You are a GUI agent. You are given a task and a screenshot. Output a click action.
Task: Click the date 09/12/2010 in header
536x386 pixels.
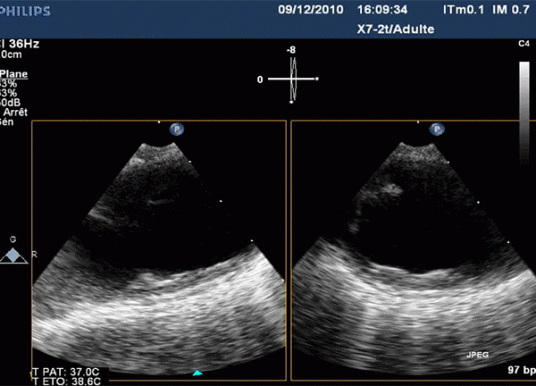point(311,10)
